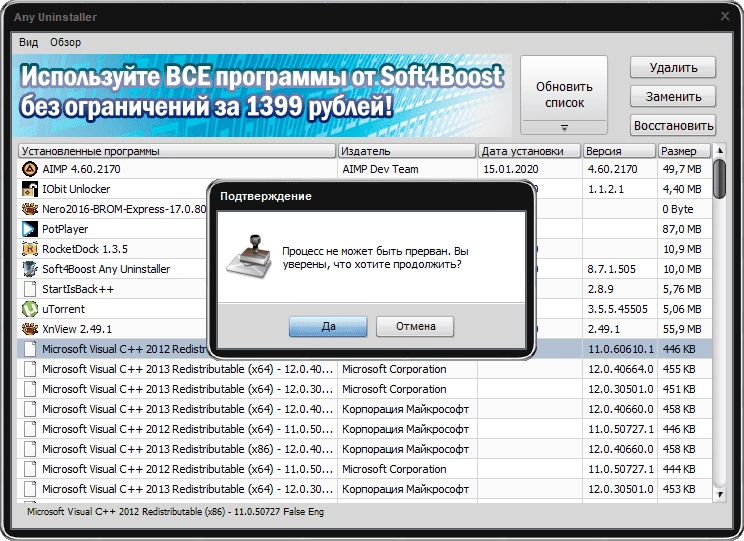The height and width of the screenshot is (541, 744).
Task: Click the Заменить button
Action: (x=673, y=96)
